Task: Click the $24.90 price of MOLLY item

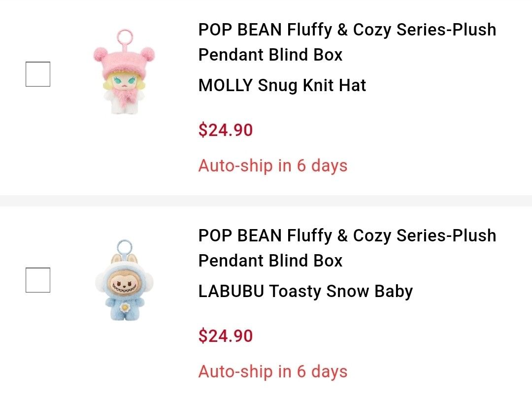Action: coord(225,130)
